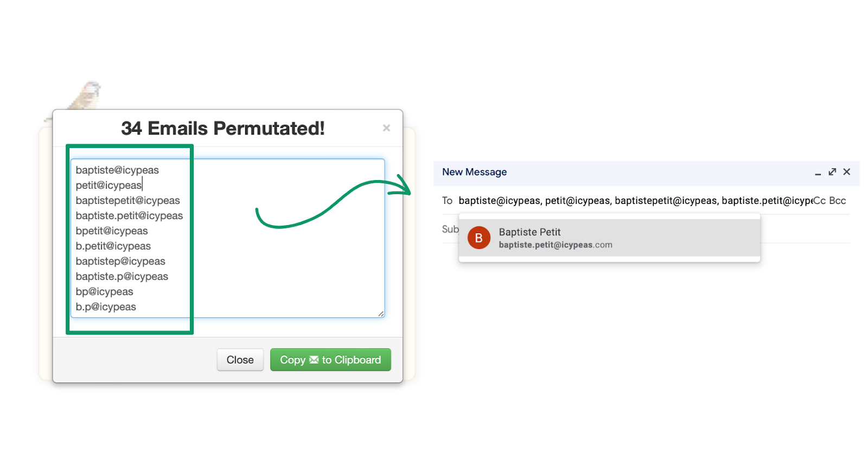Close the Emails Permutated dialog with the X
Screen dimensions: 868x455
(386, 128)
